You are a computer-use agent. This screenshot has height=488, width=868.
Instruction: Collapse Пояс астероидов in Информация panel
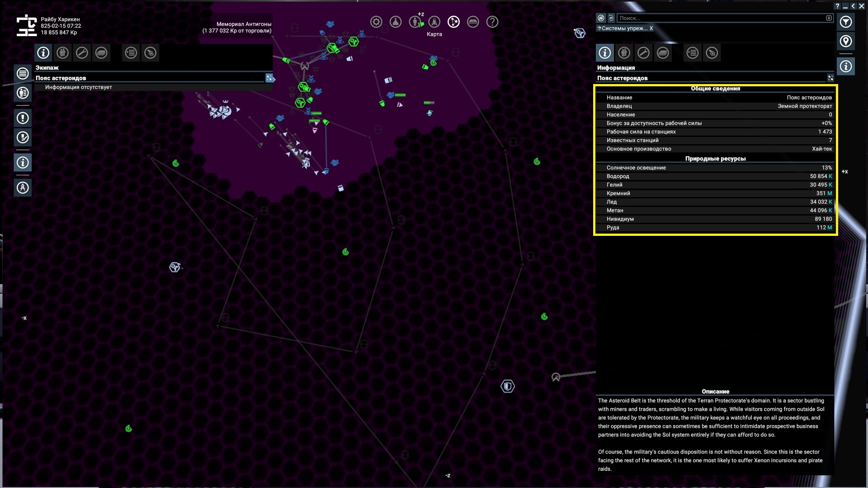tap(830, 78)
